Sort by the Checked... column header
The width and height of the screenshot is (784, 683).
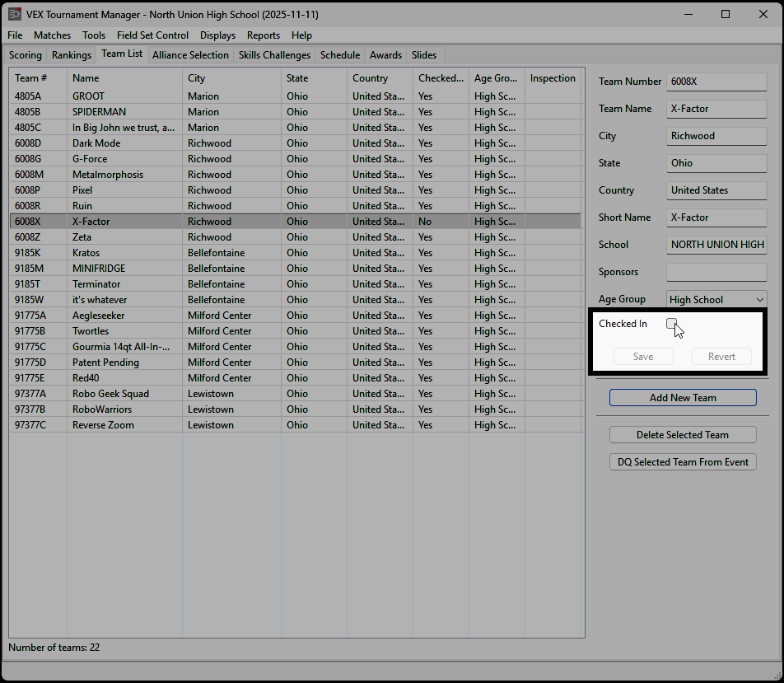[441, 78]
